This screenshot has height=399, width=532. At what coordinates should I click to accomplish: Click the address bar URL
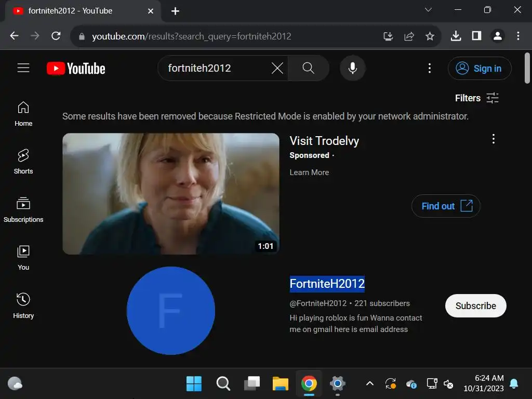click(192, 36)
